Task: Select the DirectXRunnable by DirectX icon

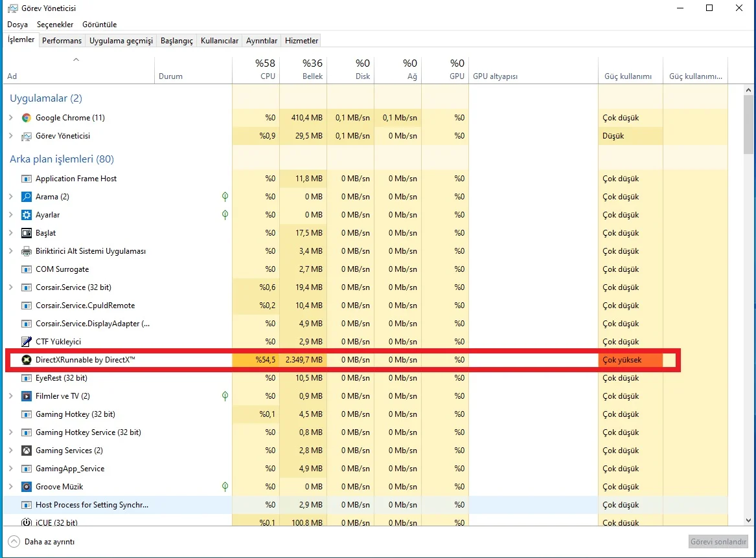Action: coord(27,360)
